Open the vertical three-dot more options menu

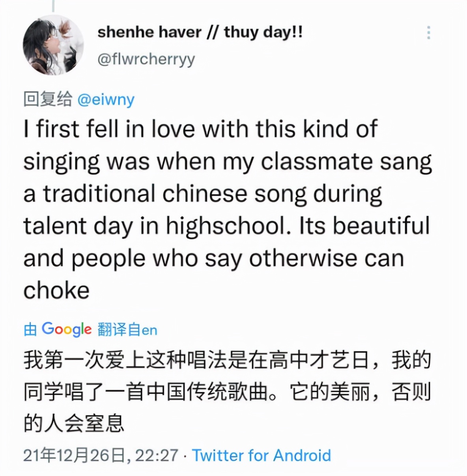tap(428, 33)
